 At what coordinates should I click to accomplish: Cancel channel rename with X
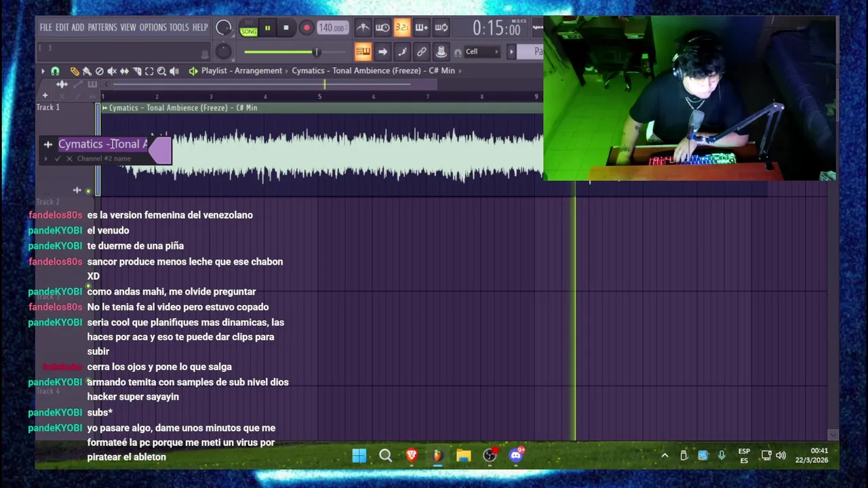(x=69, y=159)
